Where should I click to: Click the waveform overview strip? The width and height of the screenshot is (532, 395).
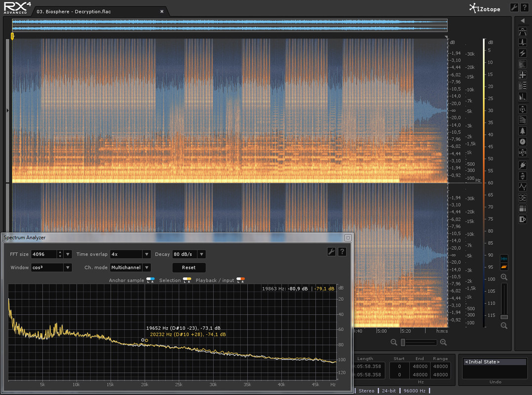click(x=230, y=26)
